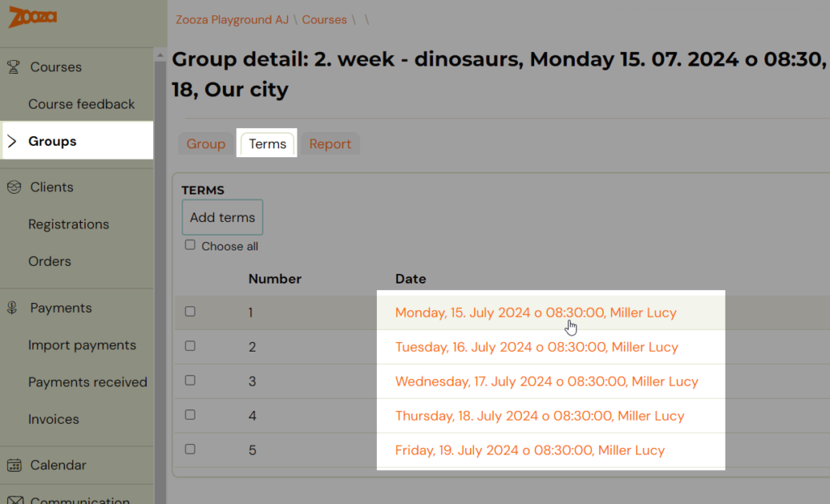Image resolution: width=830 pixels, height=504 pixels.
Task: Select checkbox for term number 2
Action: point(190,346)
